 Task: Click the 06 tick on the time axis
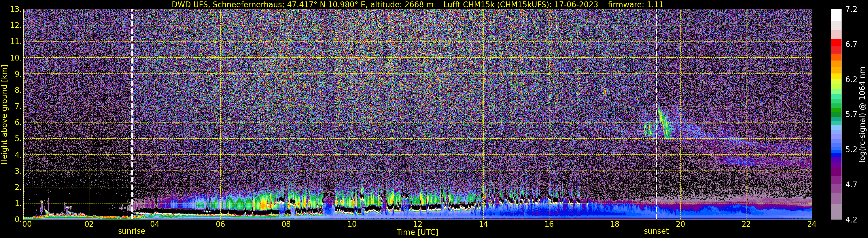click(220, 224)
